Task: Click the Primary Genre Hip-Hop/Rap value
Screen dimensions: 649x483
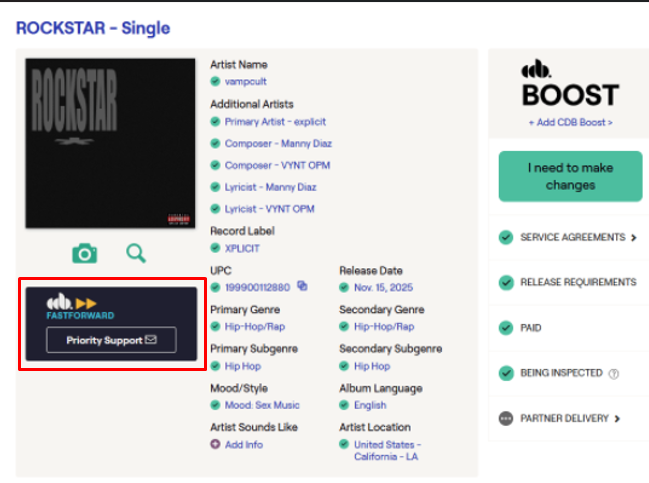Action: [x=255, y=327]
